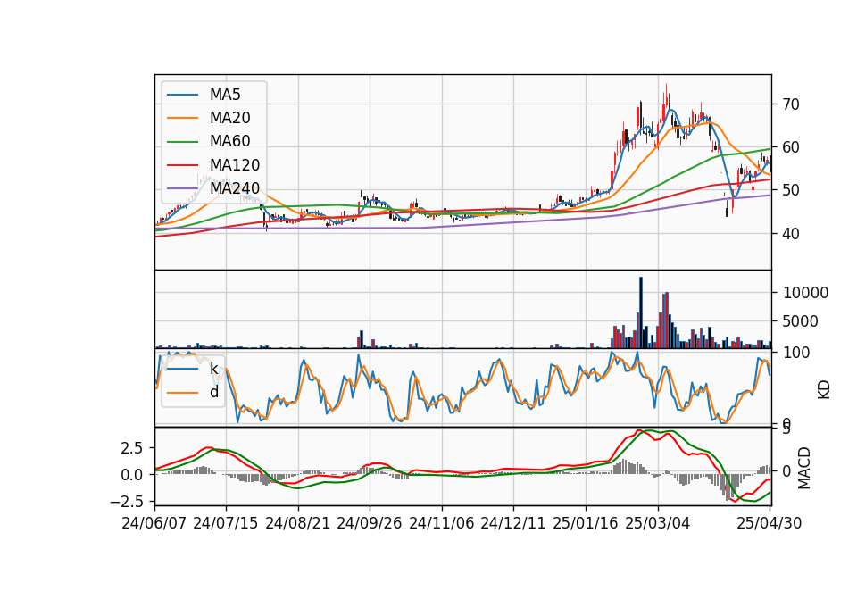Click the KD axis title
This screenshot has width=857, height=616.
tap(824, 389)
